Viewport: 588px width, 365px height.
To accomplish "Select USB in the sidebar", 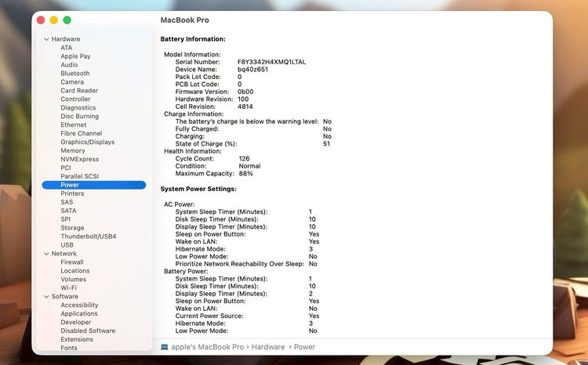I will 67,245.
